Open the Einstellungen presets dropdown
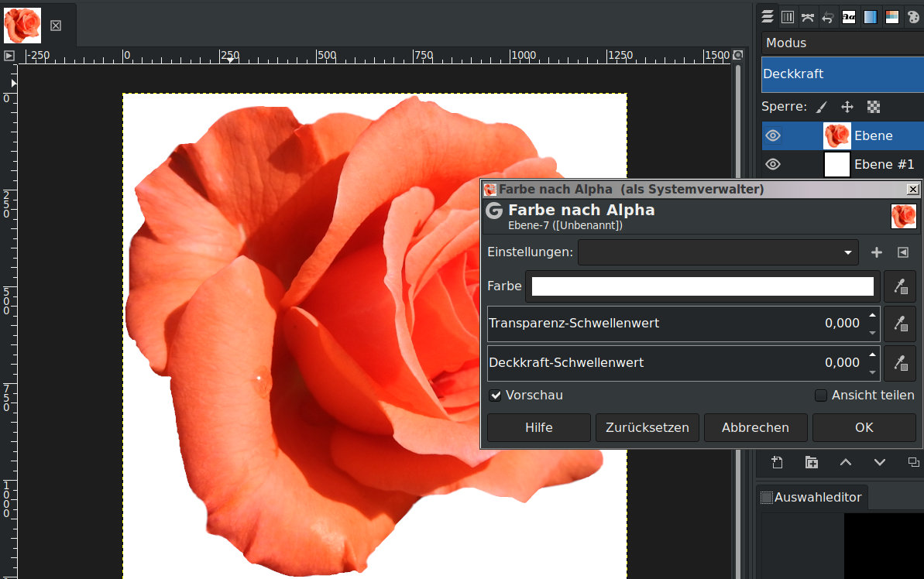This screenshot has height=579, width=924. click(x=718, y=252)
